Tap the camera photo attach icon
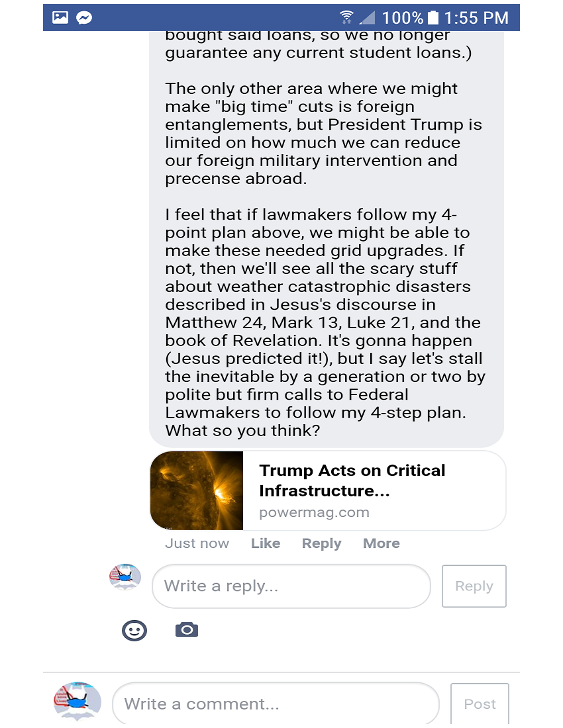Image resolution: width=563 pixels, height=728 pixels. click(x=187, y=629)
